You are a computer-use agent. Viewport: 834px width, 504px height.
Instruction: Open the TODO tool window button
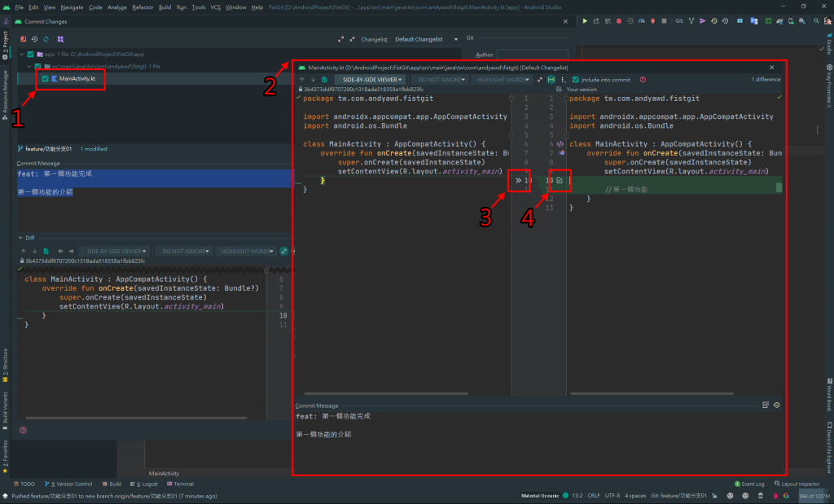(x=24, y=484)
